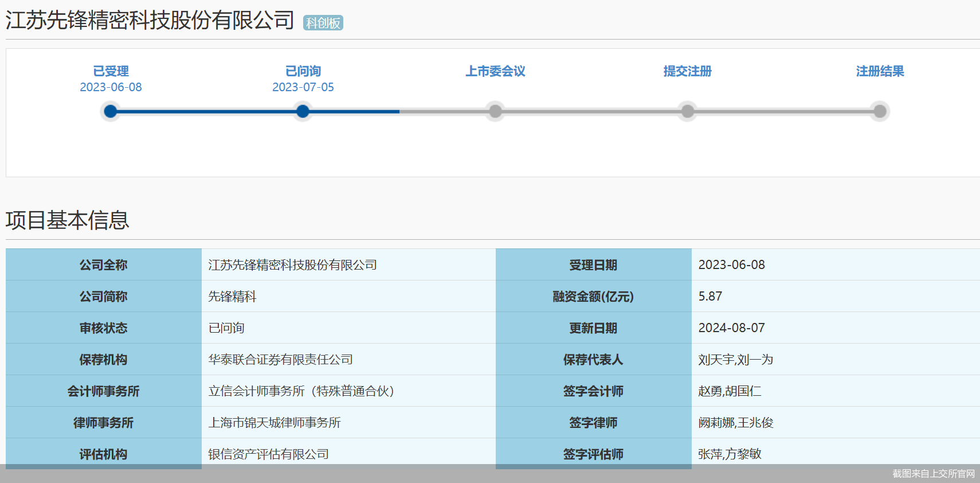
Task: Click the value 赵勇,胡国仁
Action: [730, 391]
